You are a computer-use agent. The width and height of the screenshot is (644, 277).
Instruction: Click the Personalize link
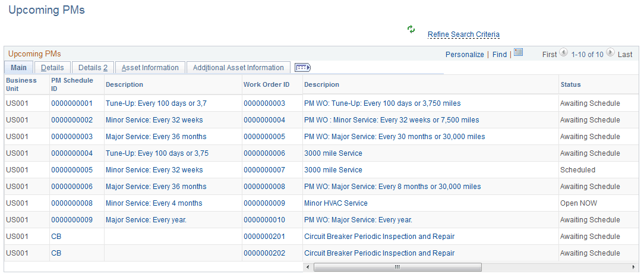click(x=465, y=54)
